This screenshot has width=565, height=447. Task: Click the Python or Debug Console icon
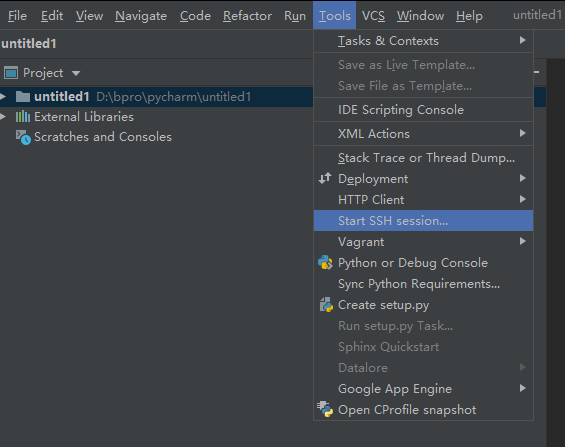pyautogui.click(x=325, y=263)
